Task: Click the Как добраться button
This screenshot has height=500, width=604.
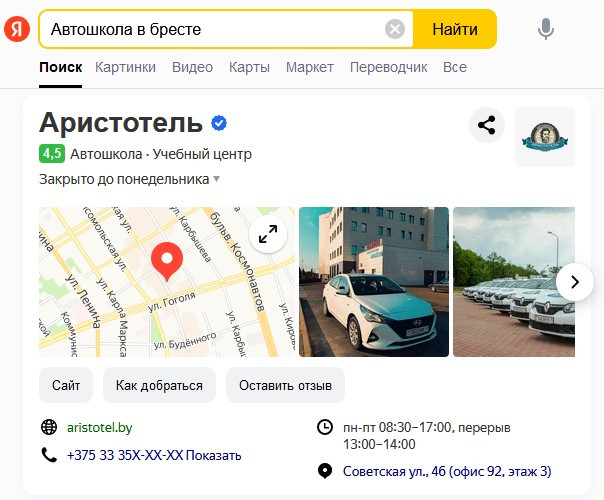Action: tap(159, 385)
